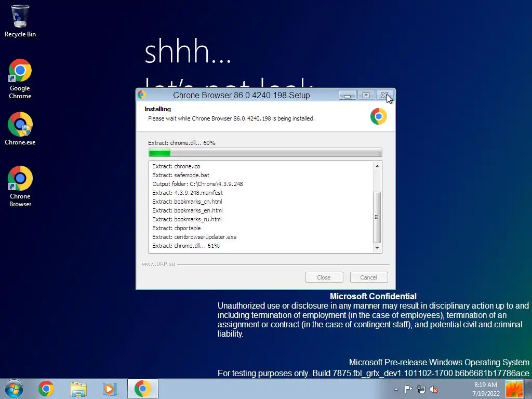Click the www.DRP.su branding text
The height and width of the screenshot is (399, 532).
pos(158,264)
